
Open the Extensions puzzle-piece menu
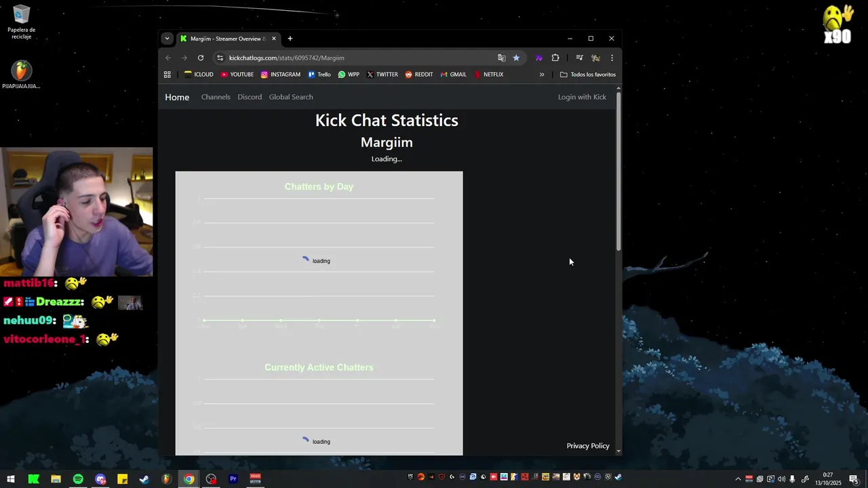pos(555,58)
